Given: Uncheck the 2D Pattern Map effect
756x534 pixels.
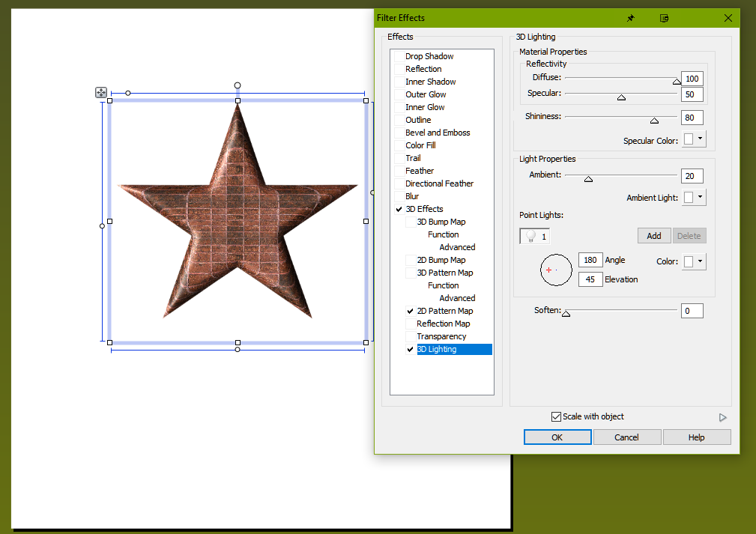Looking at the screenshot, I should coord(410,311).
